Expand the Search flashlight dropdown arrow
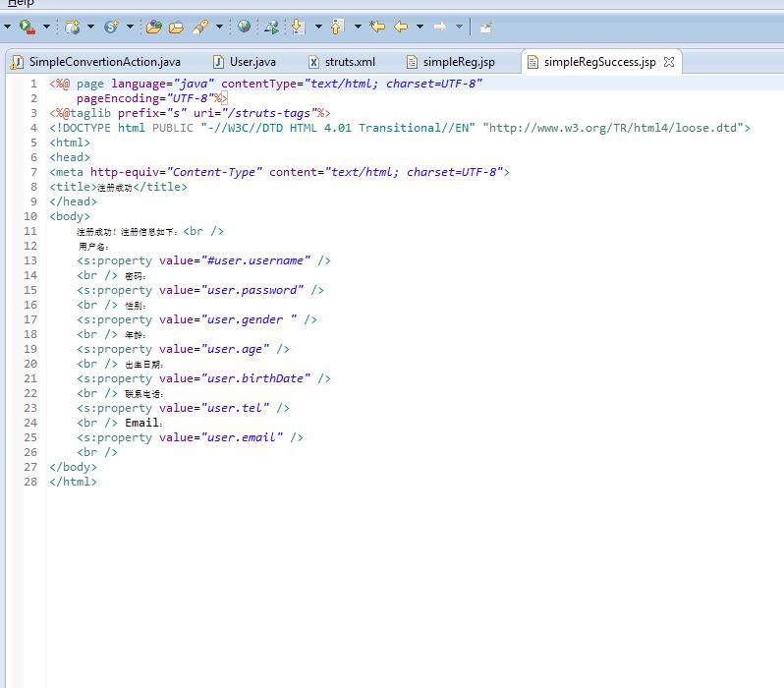This screenshot has height=688, width=784. (x=219, y=27)
